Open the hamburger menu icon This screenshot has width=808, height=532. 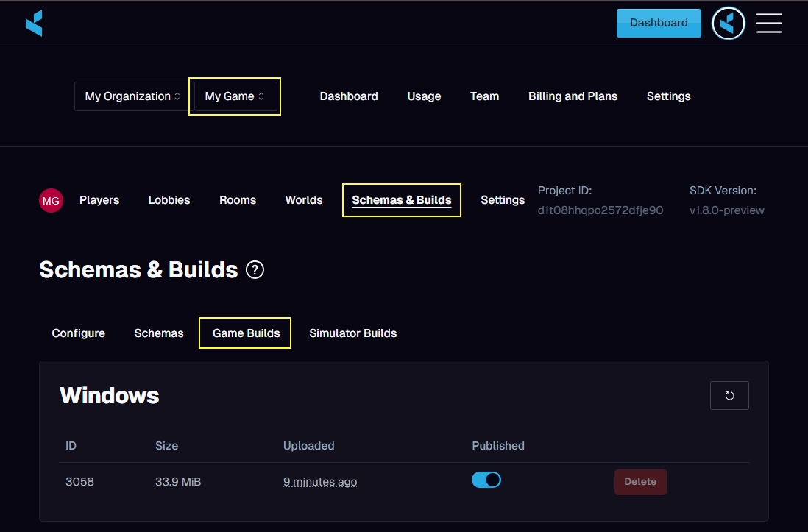coord(769,23)
